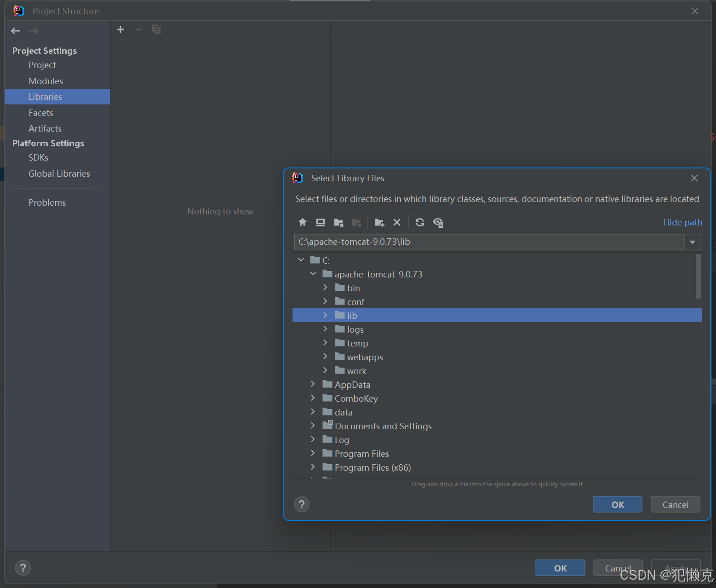
Task: Jump to Desktop using the desktop icon
Action: tap(320, 222)
